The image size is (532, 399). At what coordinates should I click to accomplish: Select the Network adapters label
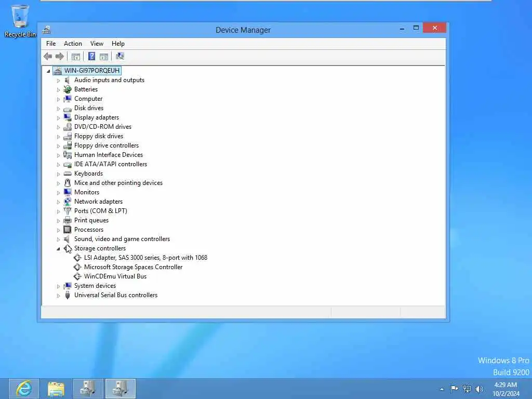pyautogui.click(x=98, y=202)
